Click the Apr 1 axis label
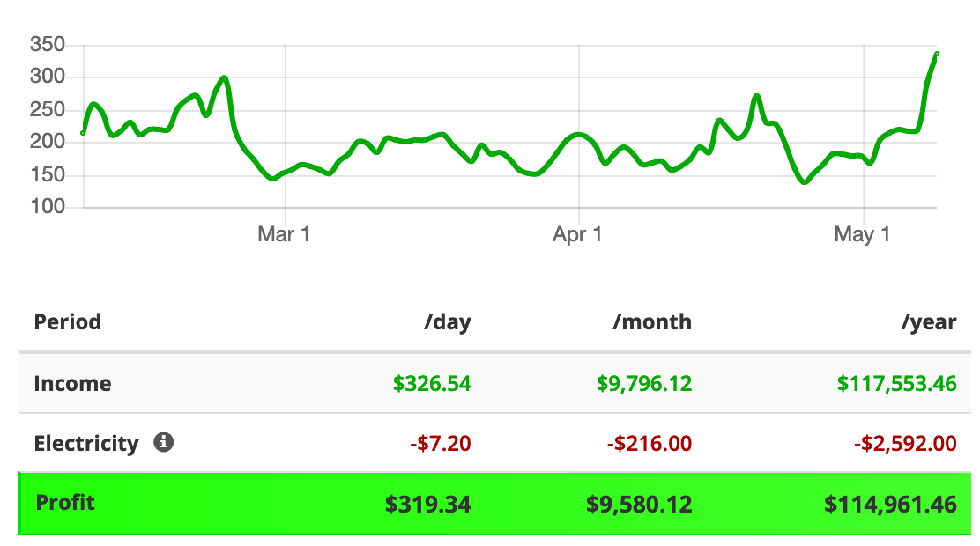The height and width of the screenshot is (546, 980). (577, 234)
